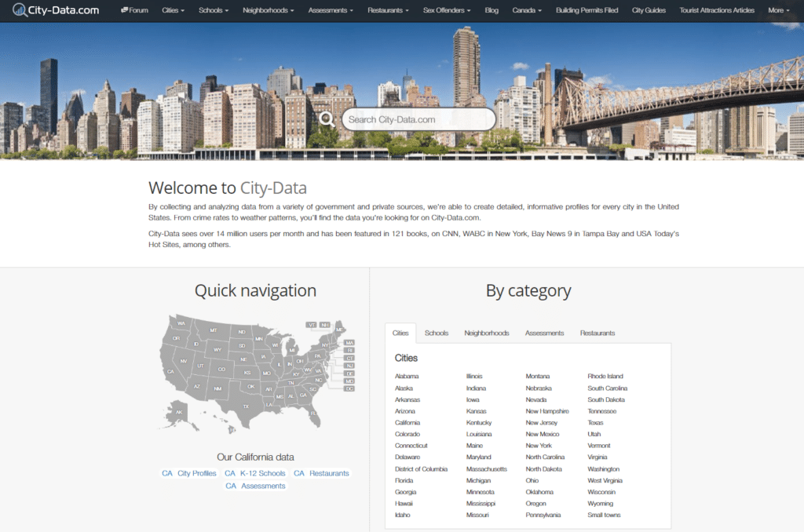The image size is (804, 532).
Task: Open the California state link
Action: click(407, 422)
